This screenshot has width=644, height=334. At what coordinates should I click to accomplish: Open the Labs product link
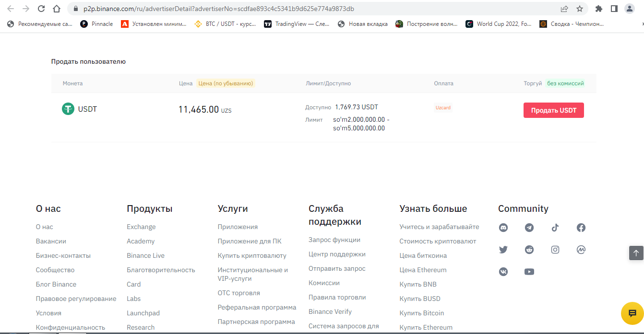(x=133, y=299)
